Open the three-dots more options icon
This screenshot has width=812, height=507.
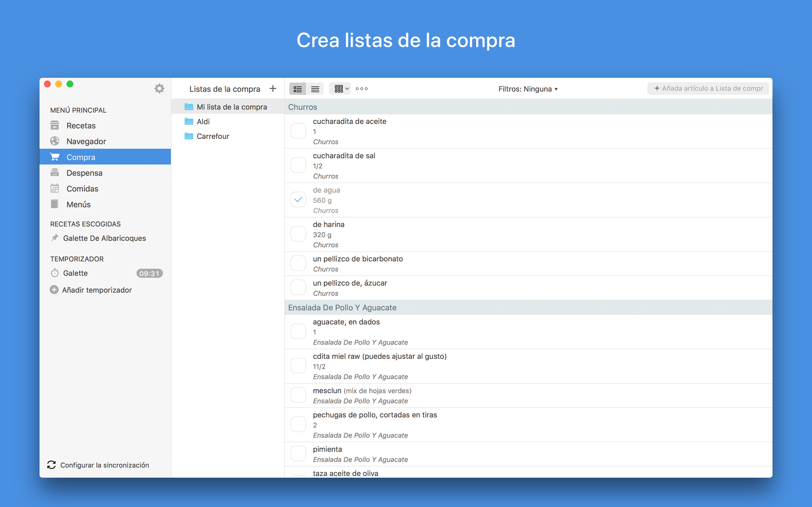pos(361,89)
